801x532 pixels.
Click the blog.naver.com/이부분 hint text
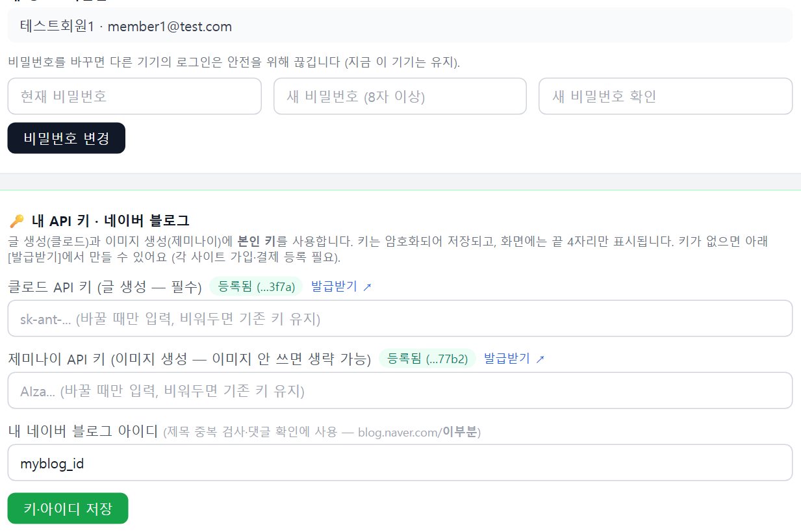[419, 432]
